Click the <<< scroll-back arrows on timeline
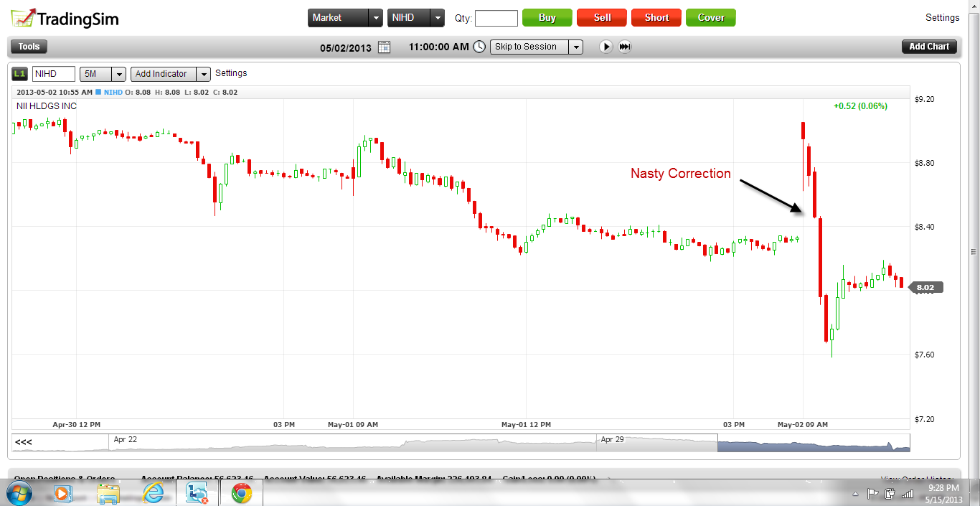The width and height of the screenshot is (980, 506). point(24,442)
